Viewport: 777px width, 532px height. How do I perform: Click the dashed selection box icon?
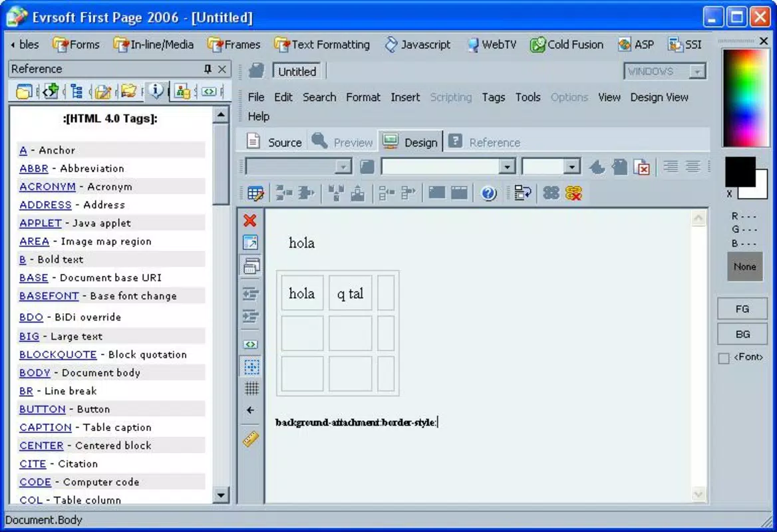251,366
